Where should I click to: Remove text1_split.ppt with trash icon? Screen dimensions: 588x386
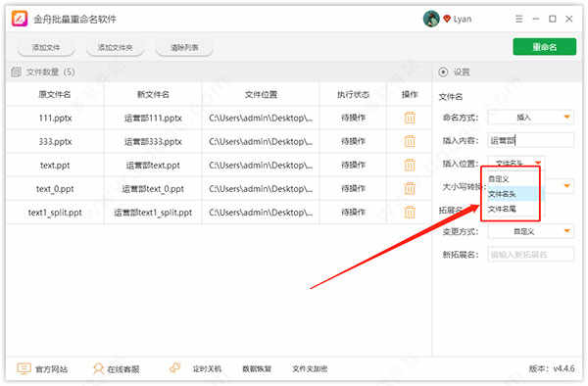(x=410, y=213)
